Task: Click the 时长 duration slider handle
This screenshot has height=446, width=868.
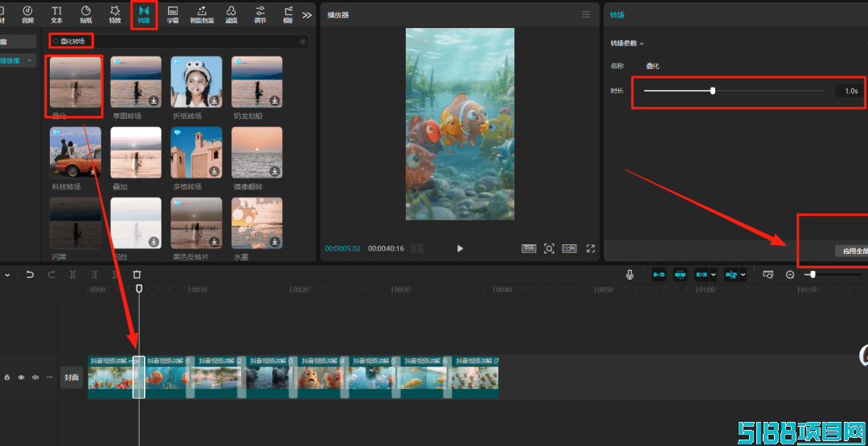Action: tap(712, 91)
